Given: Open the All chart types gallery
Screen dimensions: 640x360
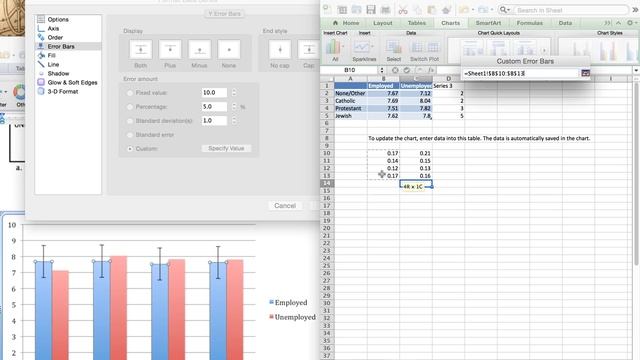Looking at the screenshot, I should tap(335, 50).
